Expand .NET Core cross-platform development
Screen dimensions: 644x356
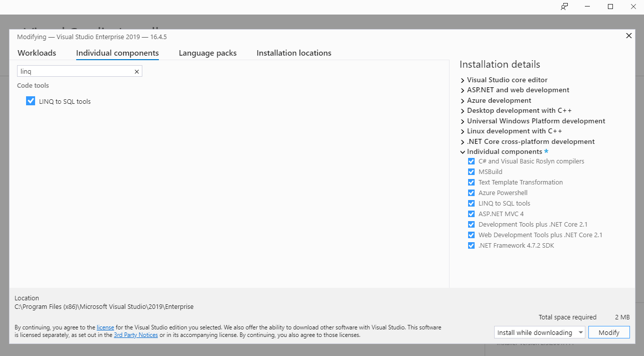tap(463, 142)
